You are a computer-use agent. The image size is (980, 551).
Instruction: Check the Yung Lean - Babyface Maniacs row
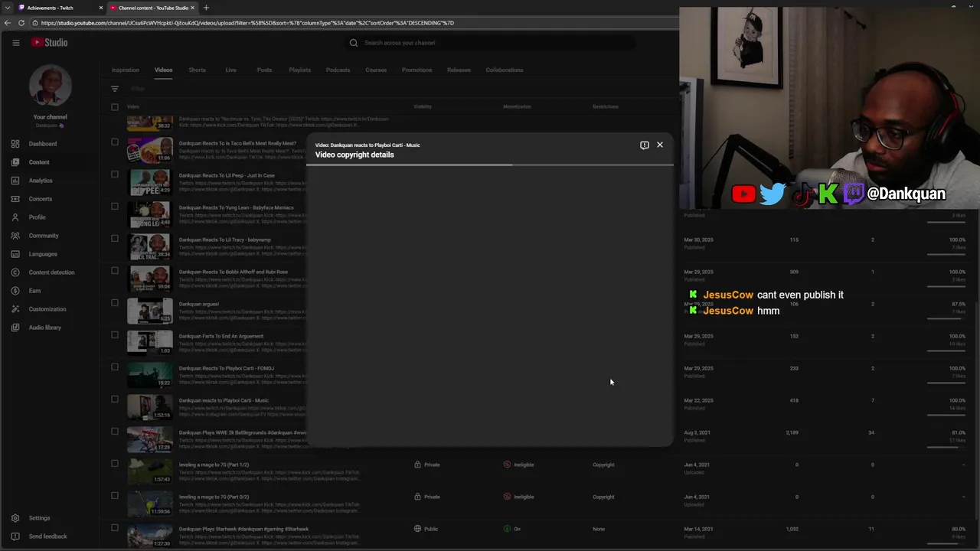click(x=115, y=206)
